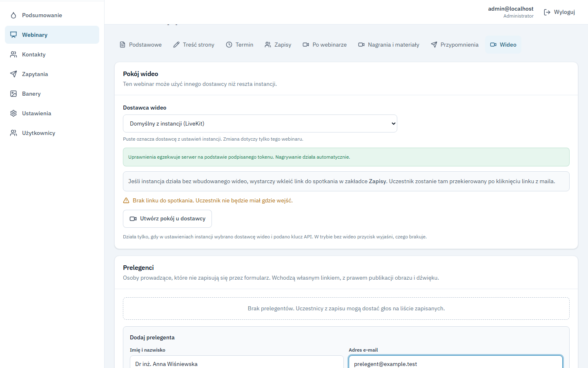Select the Przypomnienia tab

point(454,45)
